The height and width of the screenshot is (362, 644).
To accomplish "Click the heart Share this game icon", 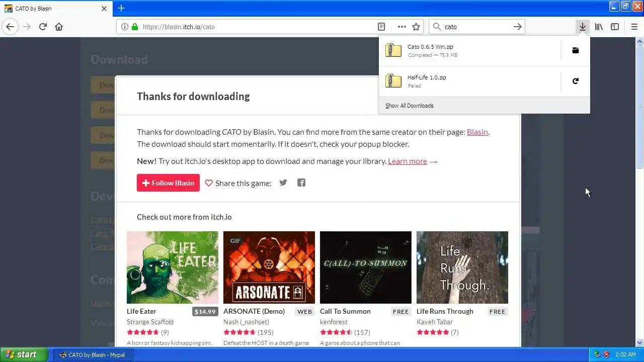I will coord(209,183).
